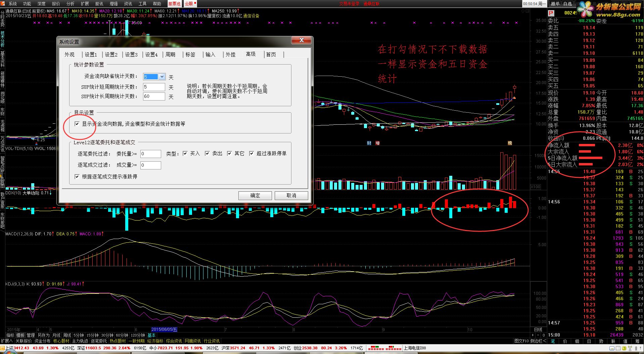Click the 势 trend tab icon

[601, 341]
